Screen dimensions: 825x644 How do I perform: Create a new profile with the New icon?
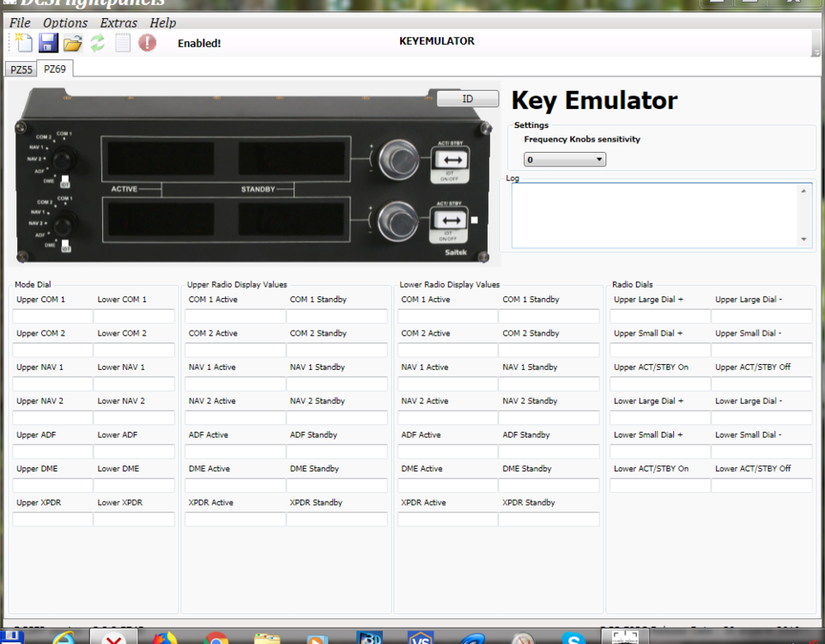pyautogui.click(x=23, y=43)
